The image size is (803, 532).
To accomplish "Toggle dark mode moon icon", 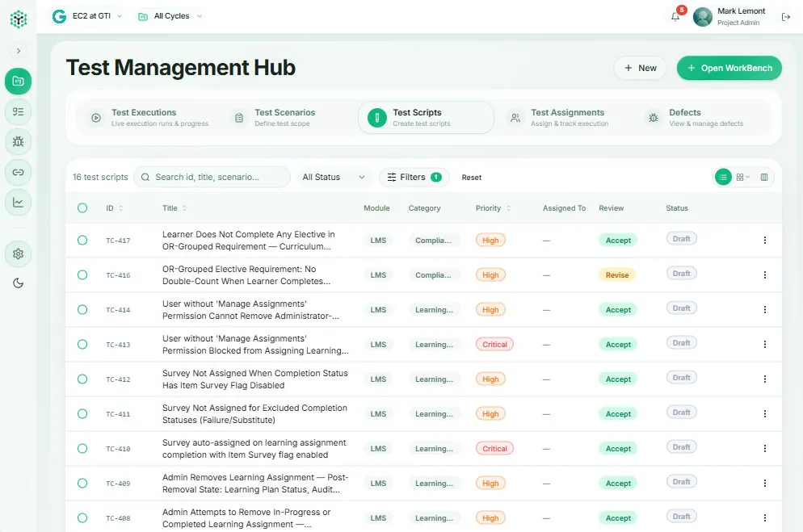I will click(x=18, y=283).
